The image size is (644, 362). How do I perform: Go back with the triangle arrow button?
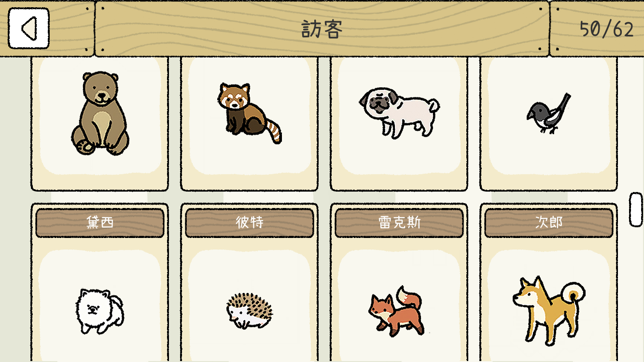point(28,28)
